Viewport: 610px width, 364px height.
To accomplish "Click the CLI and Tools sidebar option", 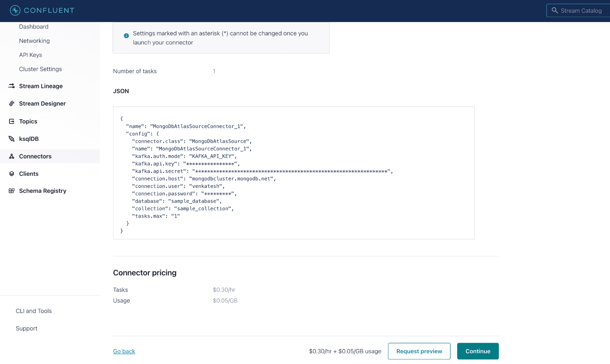I will click(33, 311).
